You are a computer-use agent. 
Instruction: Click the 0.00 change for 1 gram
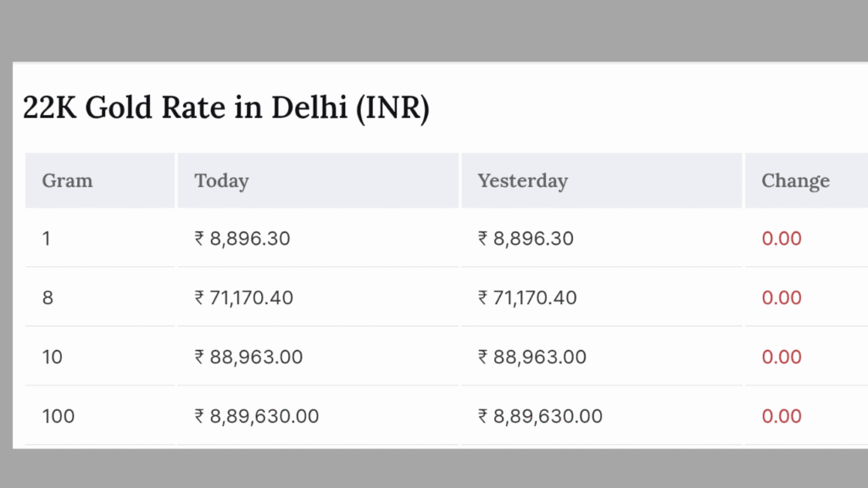(782, 238)
